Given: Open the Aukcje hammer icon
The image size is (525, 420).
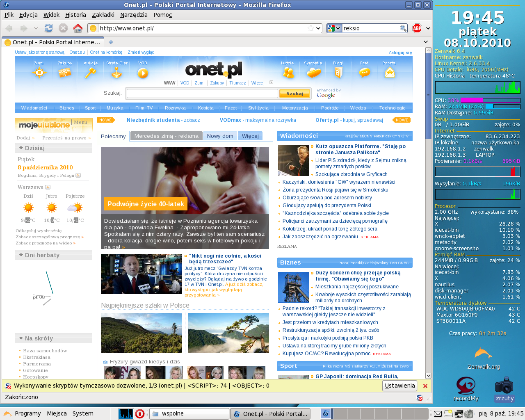Looking at the screenshot, I should point(90,73).
